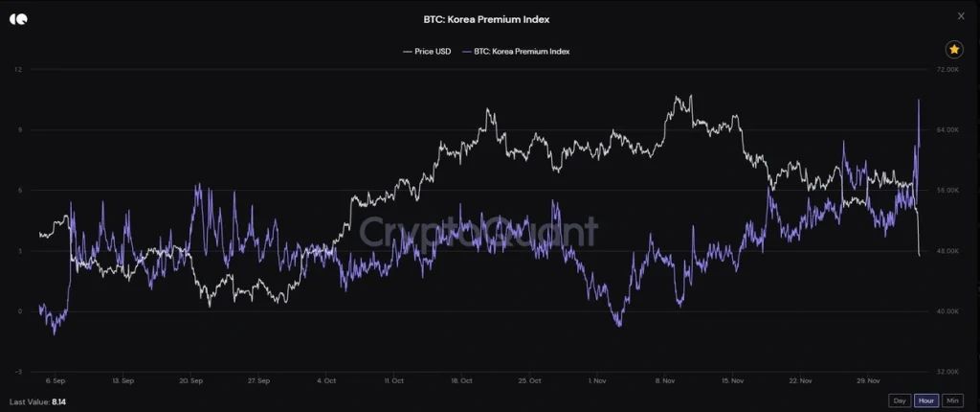
Task: Click the Last Value 8.14 readout
Action: tap(33, 401)
